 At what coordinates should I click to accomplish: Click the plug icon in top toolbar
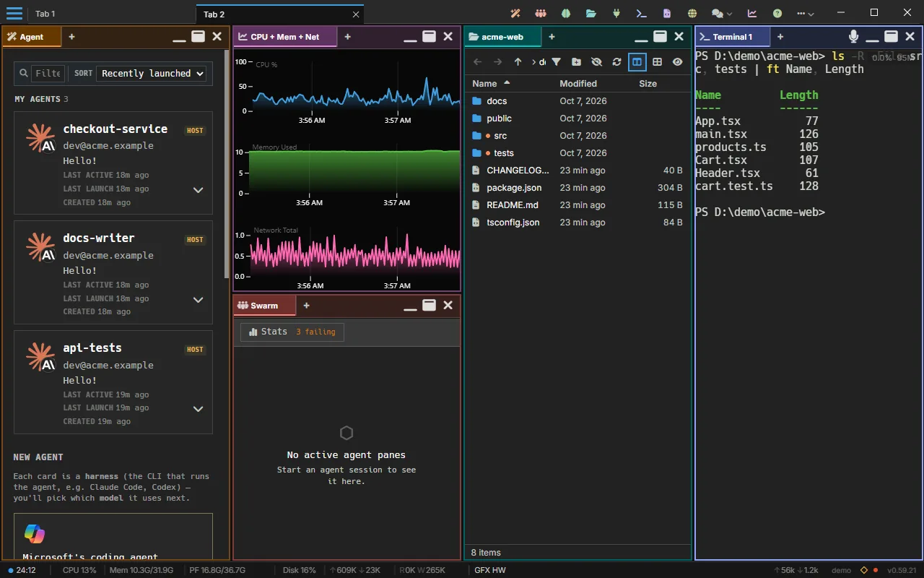(616, 13)
